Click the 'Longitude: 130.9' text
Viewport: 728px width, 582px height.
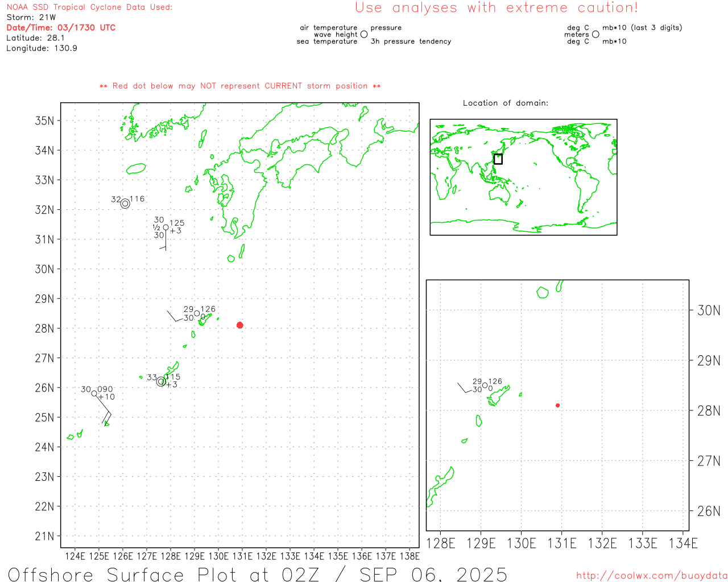42,48
